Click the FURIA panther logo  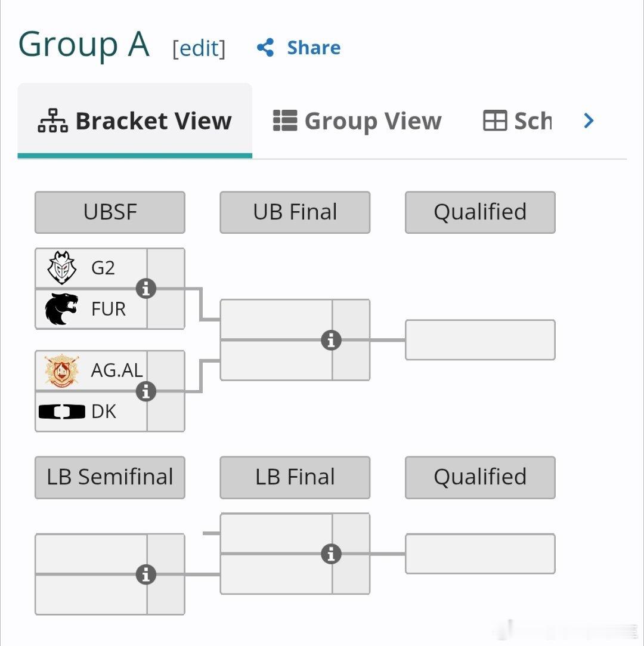61,309
